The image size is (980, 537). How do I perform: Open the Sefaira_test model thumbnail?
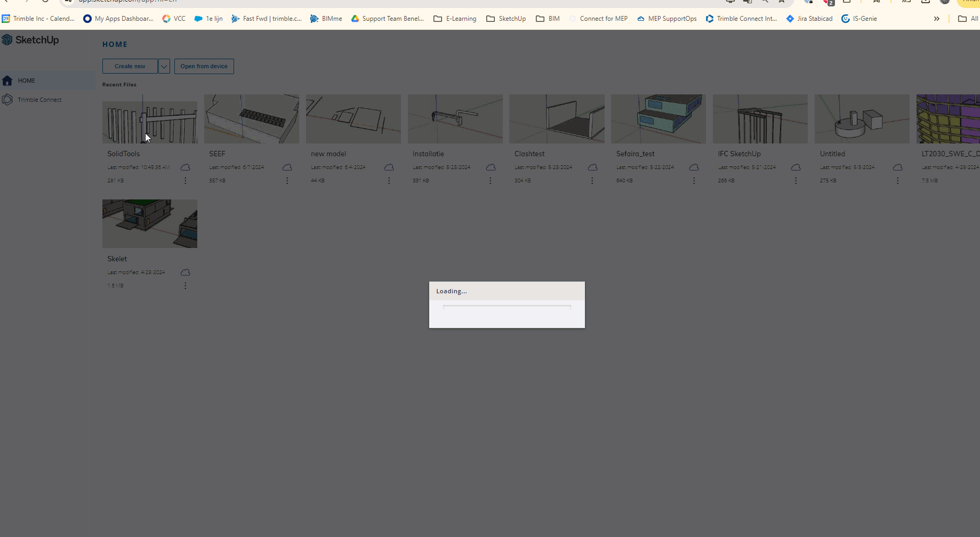pyautogui.click(x=658, y=119)
